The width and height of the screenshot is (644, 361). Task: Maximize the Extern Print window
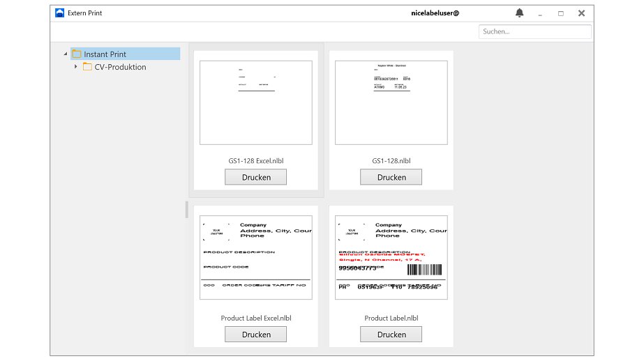(x=560, y=13)
